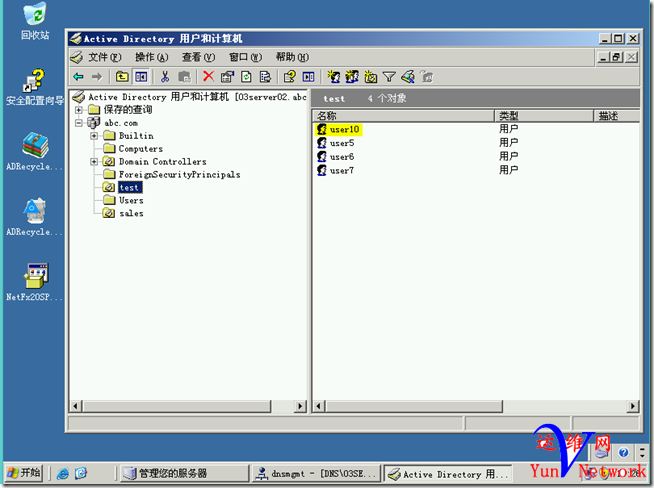
Task: Open the NetFx20SP desktop installer icon
Action: (35, 282)
